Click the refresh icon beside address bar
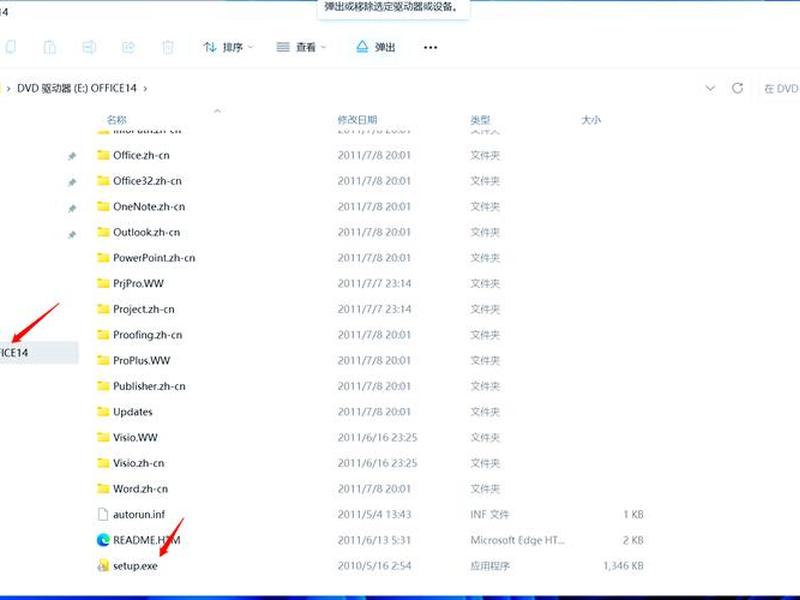Image resolution: width=800 pixels, height=600 pixels. (x=737, y=88)
